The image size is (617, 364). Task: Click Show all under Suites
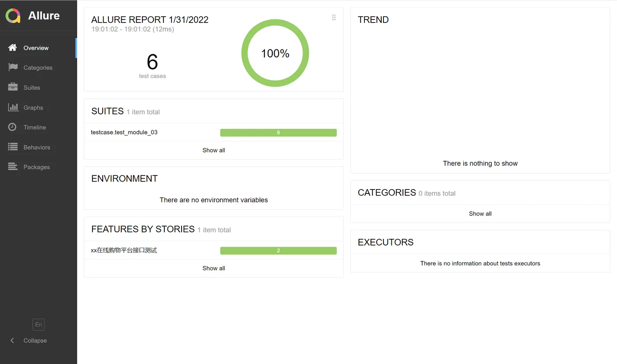(214, 150)
